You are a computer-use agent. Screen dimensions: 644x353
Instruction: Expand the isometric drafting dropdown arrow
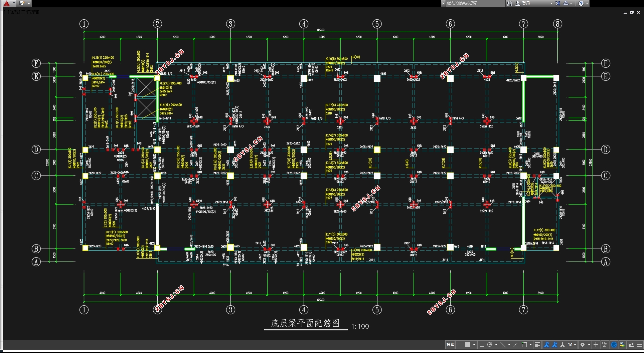coord(509,345)
